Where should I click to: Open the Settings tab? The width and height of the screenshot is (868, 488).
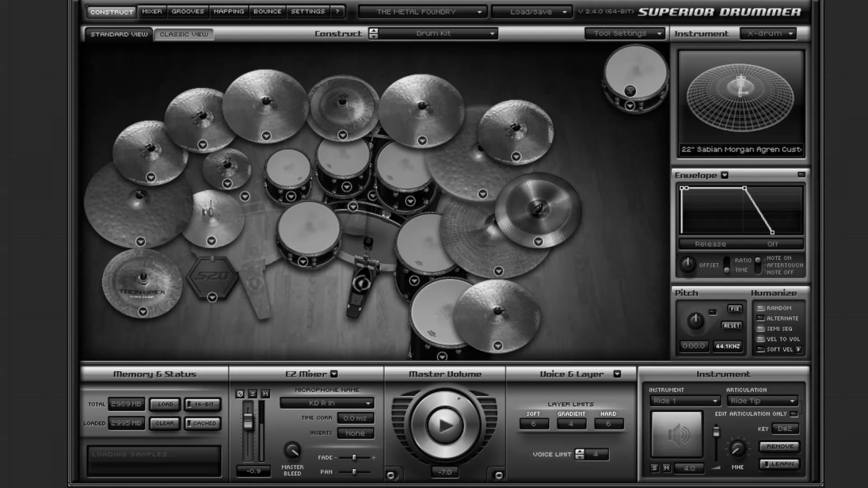coord(308,12)
